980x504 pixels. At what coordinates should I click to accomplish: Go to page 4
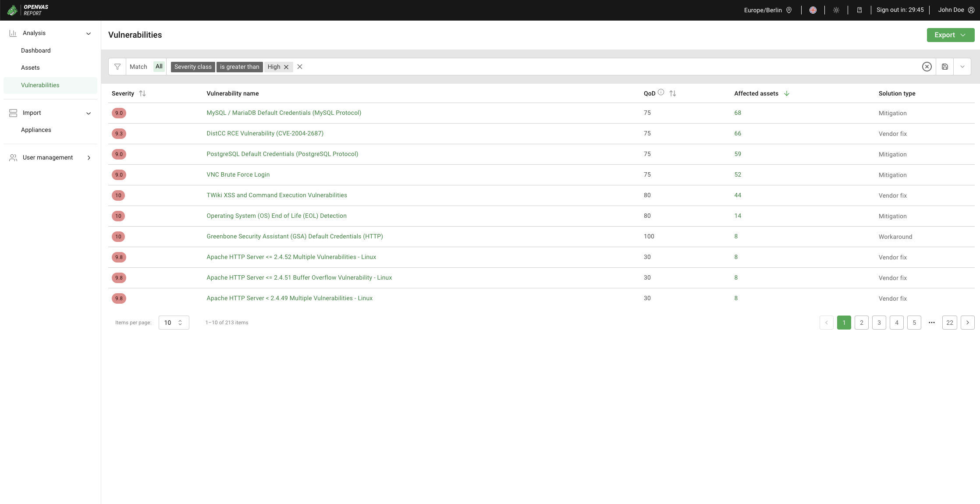(x=897, y=323)
